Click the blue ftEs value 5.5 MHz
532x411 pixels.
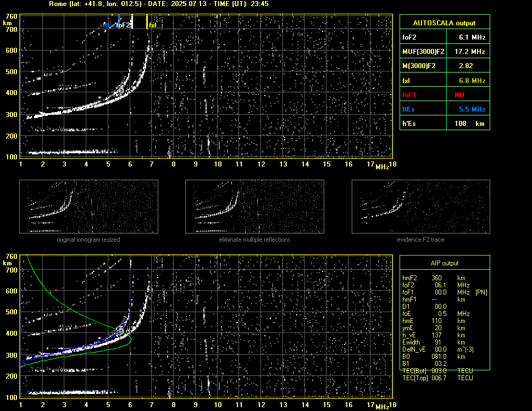(x=472, y=109)
